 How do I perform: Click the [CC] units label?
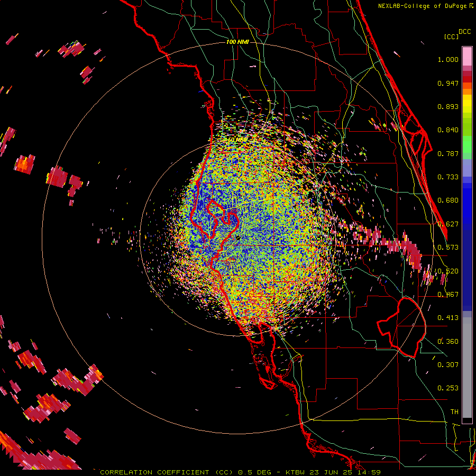click(x=452, y=36)
